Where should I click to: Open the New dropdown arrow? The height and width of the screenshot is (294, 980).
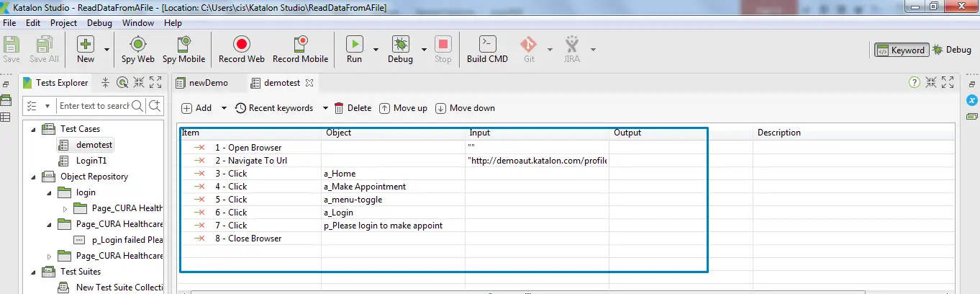click(106, 50)
